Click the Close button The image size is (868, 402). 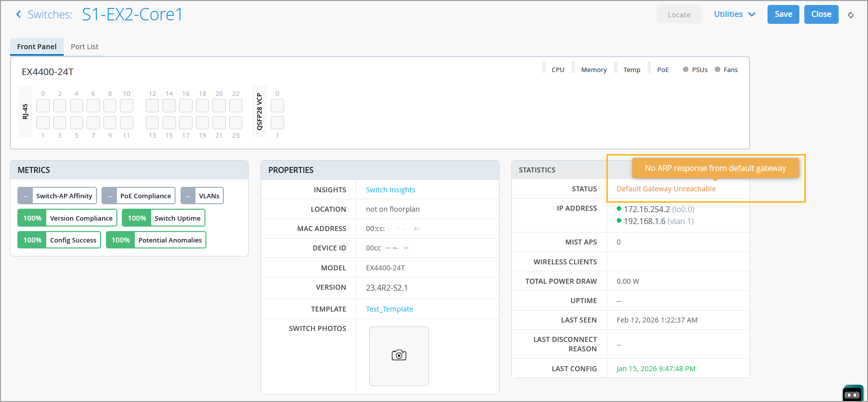pyautogui.click(x=821, y=14)
